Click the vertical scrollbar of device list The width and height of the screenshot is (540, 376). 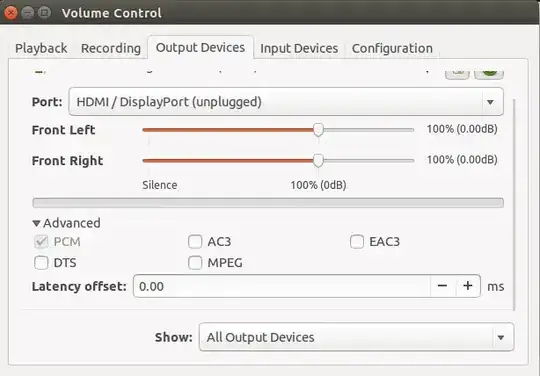(x=514, y=205)
